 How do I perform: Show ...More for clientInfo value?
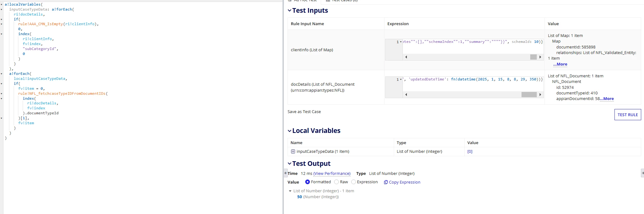560,64
